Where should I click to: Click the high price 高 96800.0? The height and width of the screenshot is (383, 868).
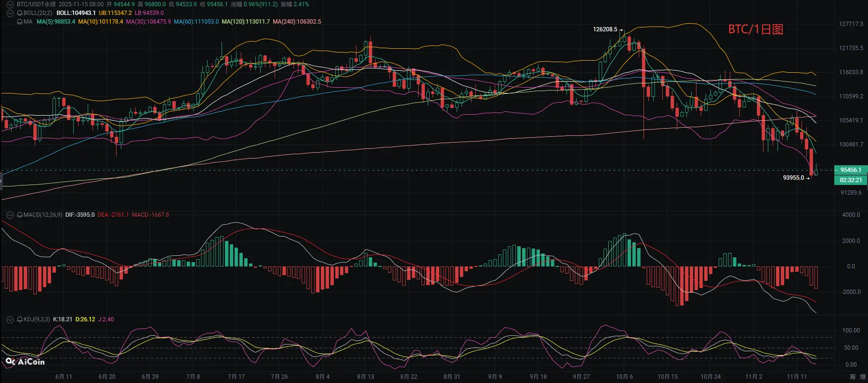tap(152, 4)
